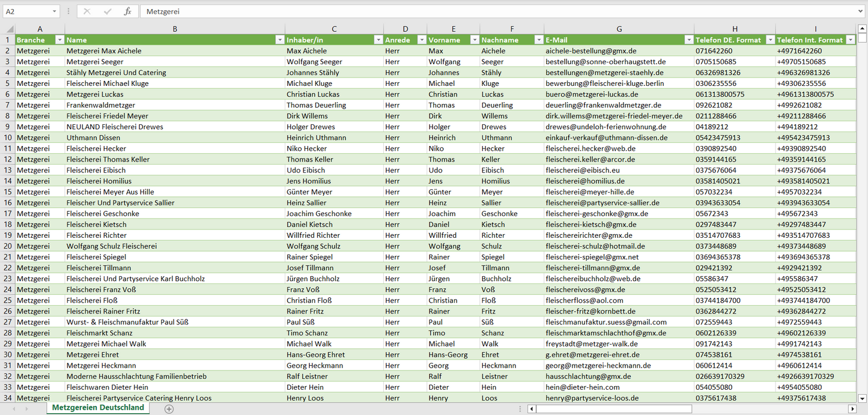Select the Metzgereien Deutschland sheet tab
Image resolution: width=868 pixels, height=415 pixels.
[x=98, y=408]
